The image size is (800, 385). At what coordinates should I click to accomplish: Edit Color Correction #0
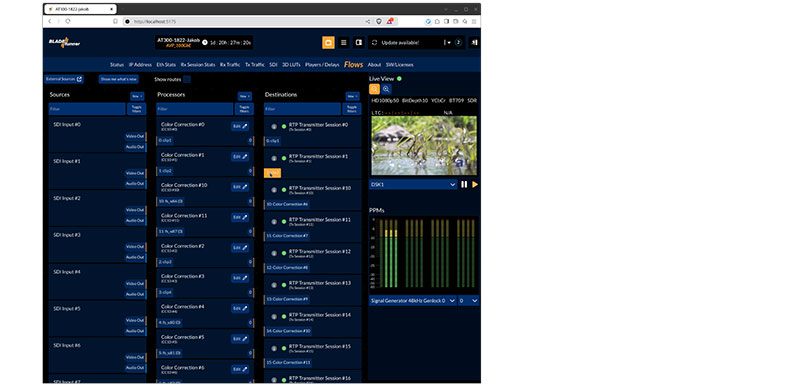pyautogui.click(x=240, y=126)
